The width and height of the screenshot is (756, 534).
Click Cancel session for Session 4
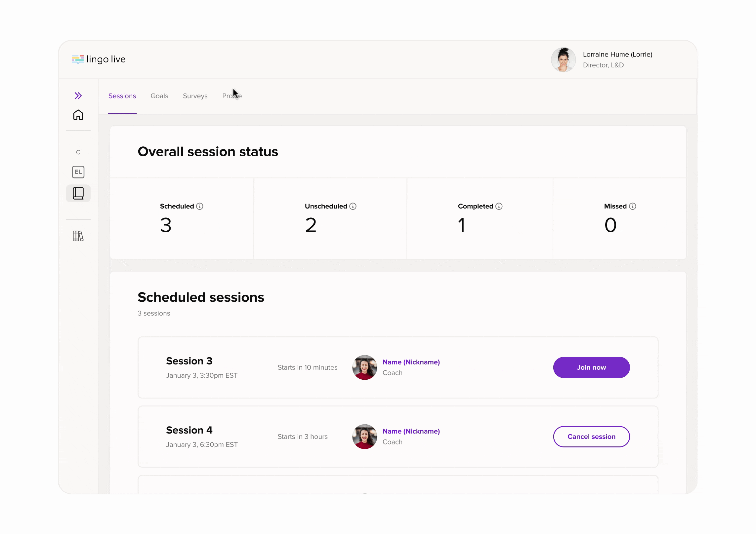(x=591, y=437)
